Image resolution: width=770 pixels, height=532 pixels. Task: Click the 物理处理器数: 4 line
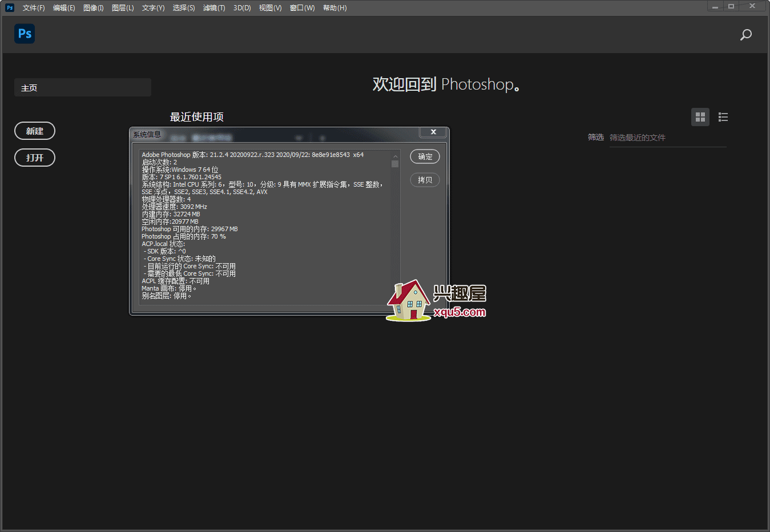click(166, 199)
